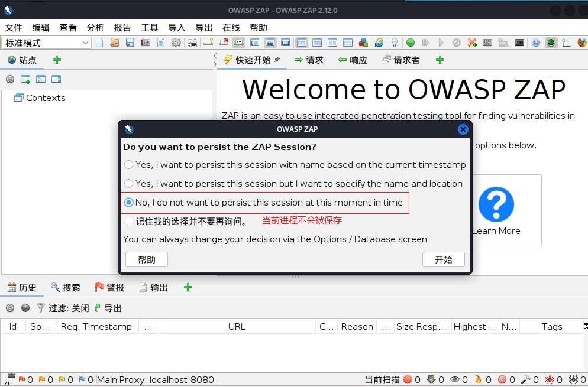Open the 文件 menu
The height and width of the screenshot is (387, 588).
(x=14, y=28)
